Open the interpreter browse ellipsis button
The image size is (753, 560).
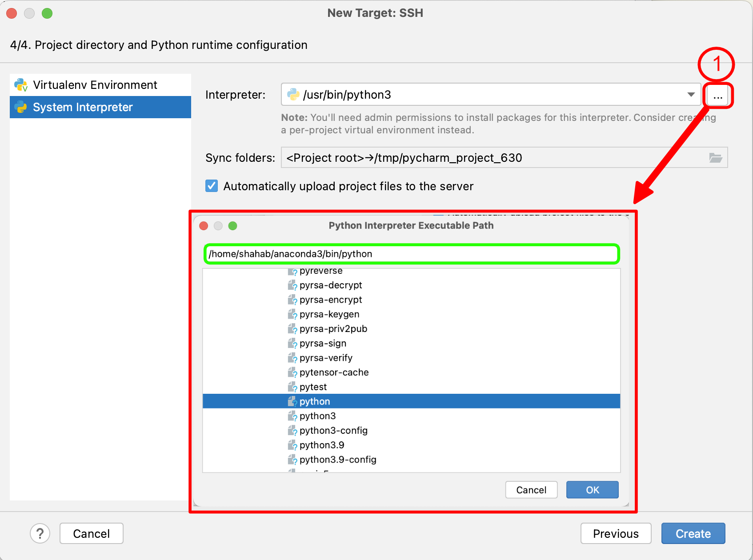717,95
